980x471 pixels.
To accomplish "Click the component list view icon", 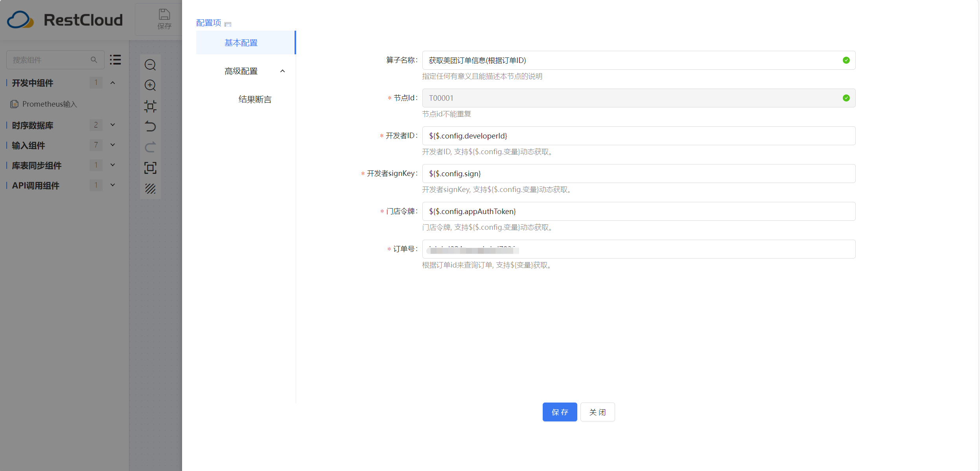I will click(115, 60).
